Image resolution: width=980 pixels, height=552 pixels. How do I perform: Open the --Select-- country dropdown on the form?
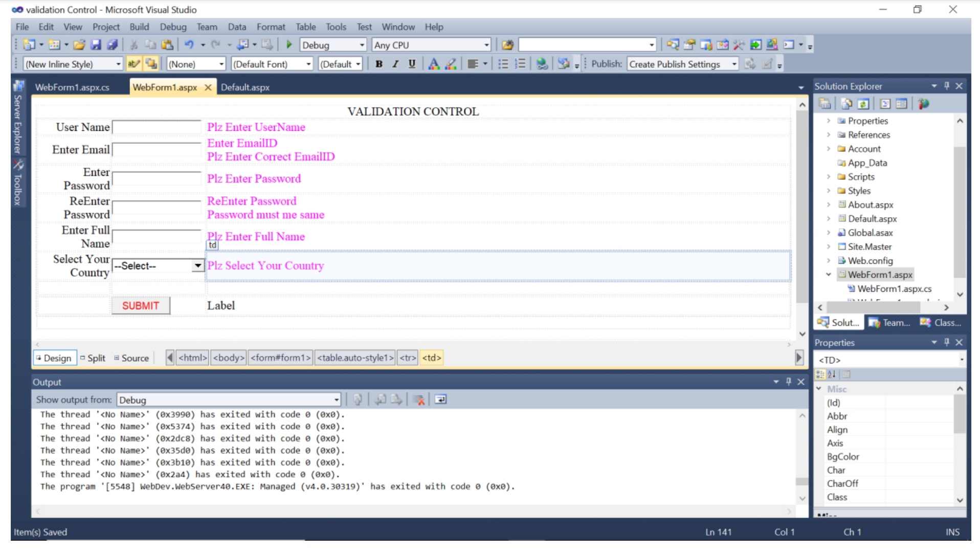click(x=198, y=265)
